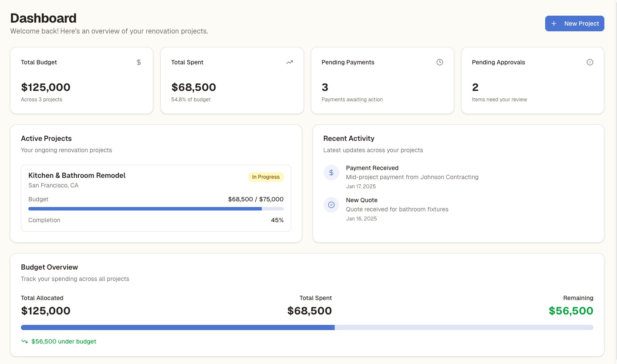The height and width of the screenshot is (364, 617).
Task: Click the Active Projects section header
Action: pyautogui.click(x=46, y=138)
